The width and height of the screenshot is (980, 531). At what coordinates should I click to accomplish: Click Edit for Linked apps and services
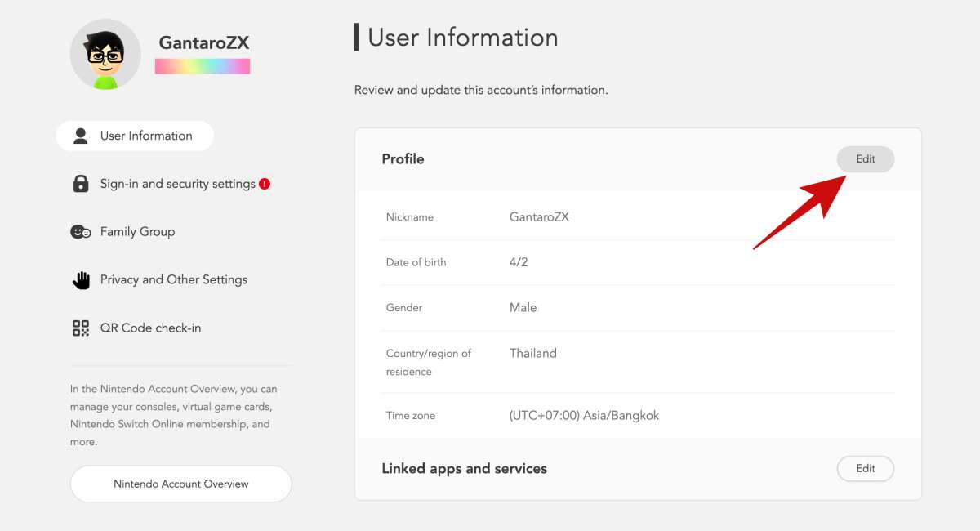point(865,469)
